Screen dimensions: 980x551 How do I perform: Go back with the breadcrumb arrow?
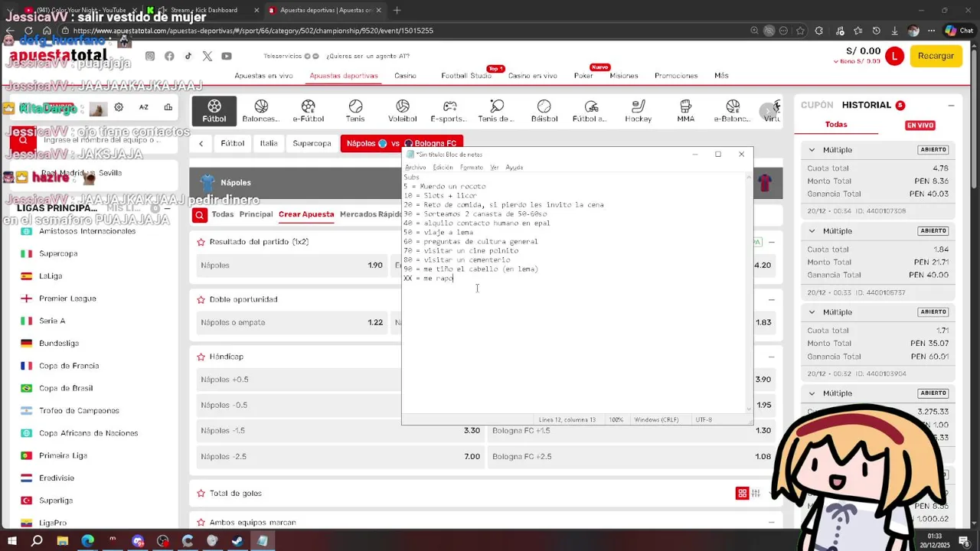coord(201,143)
